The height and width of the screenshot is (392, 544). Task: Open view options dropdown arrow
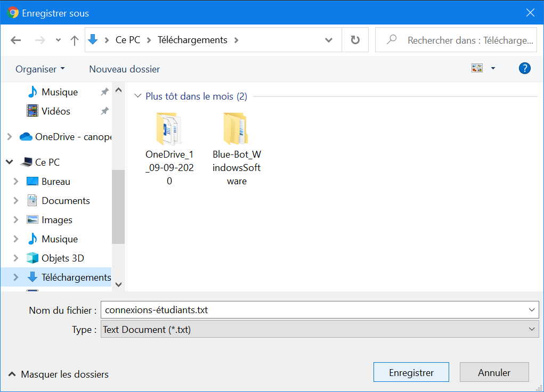coord(493,68)
